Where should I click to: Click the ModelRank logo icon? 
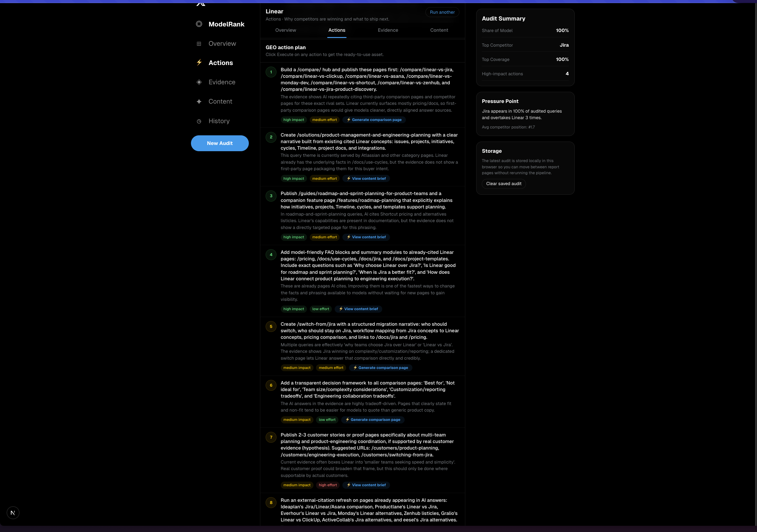click(199, 24)
